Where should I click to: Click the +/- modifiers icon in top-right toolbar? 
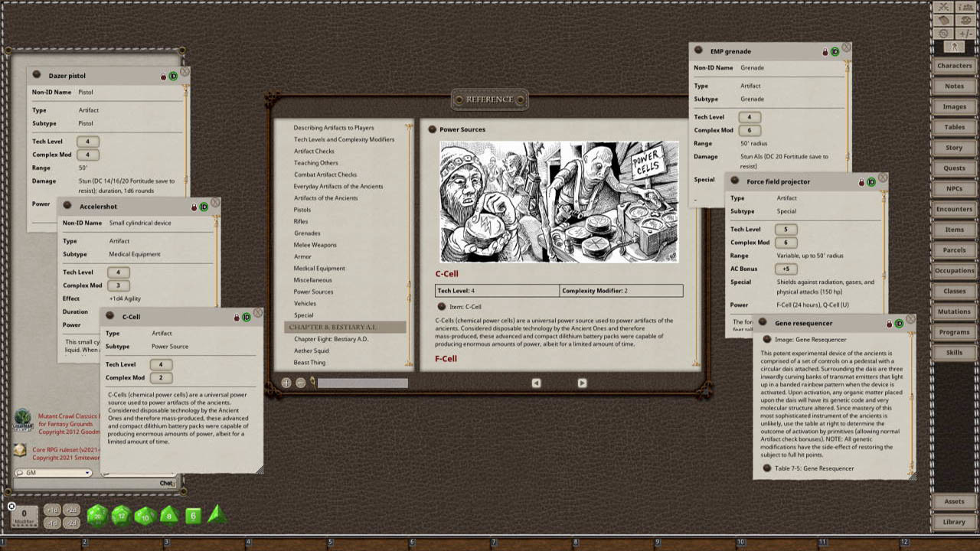pyautogui.click(x=965, y=34)
